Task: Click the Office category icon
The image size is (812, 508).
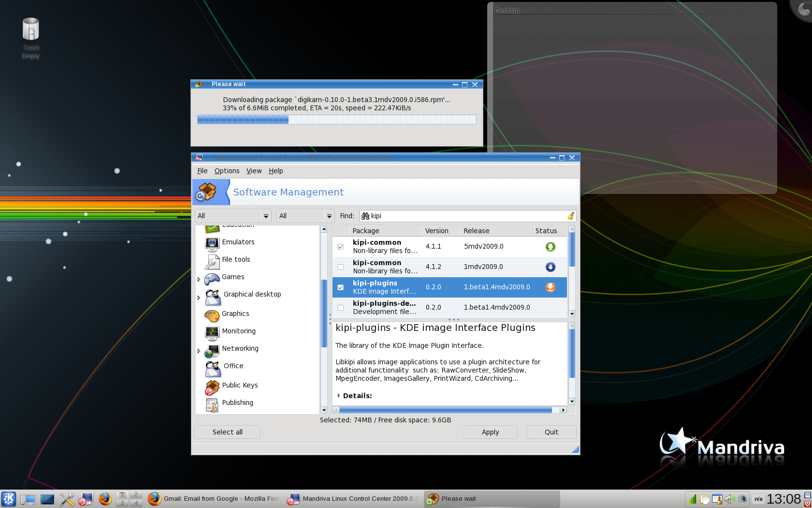Action: (213, 369)
